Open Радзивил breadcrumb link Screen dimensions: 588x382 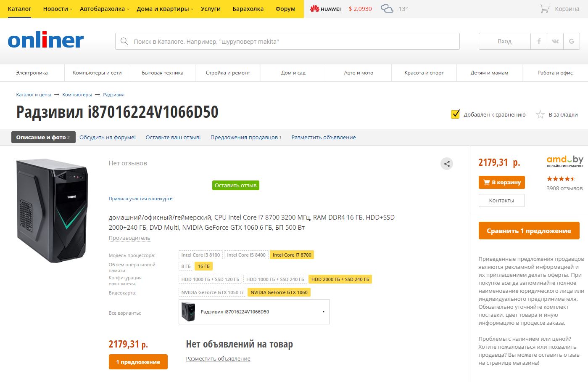click(113, 95)
